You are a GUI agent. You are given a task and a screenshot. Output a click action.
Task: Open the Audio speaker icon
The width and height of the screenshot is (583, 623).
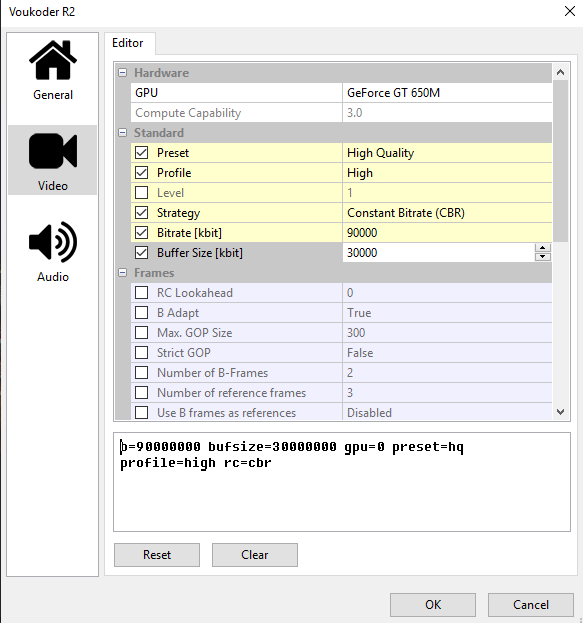[53, 242]
